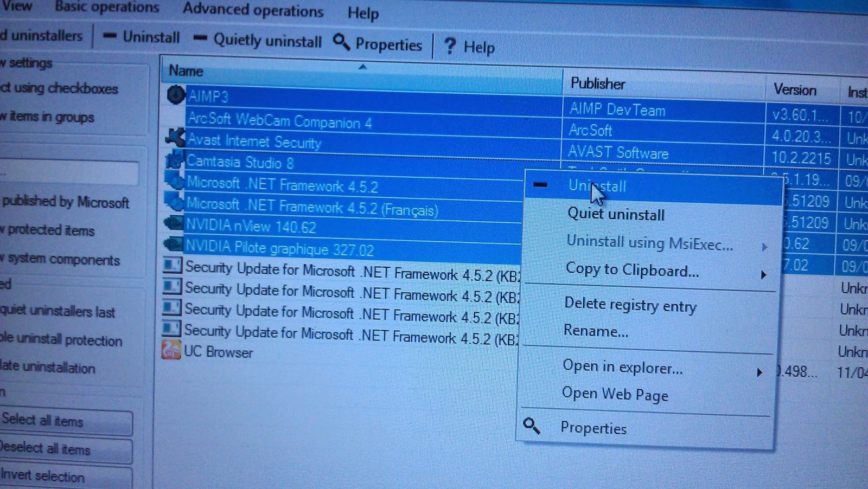
Task: Click the question mark Help icon
Action: (x=450, y=46)
